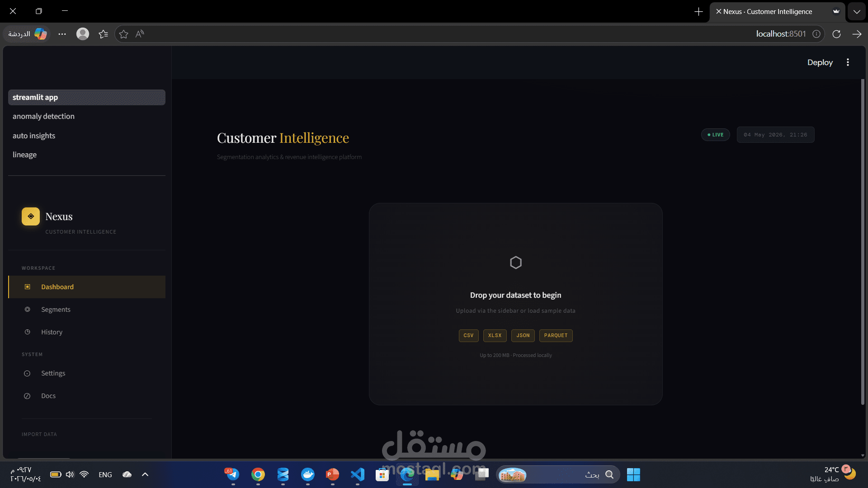
Task: Click the green LIVE status badge
Action: tap(715, 135)
